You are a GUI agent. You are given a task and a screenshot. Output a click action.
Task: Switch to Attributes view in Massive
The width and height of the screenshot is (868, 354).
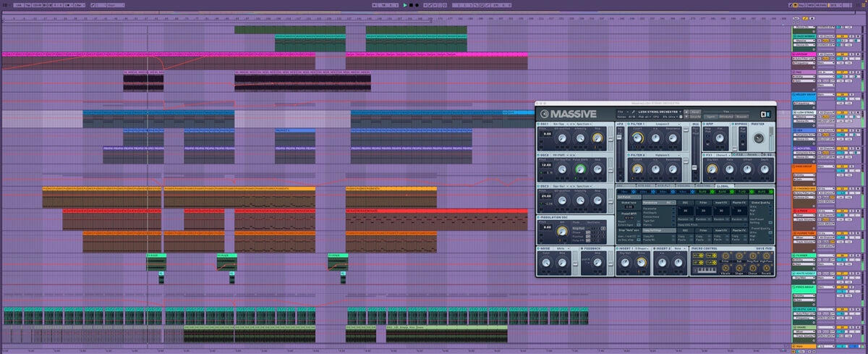(x=726, y=117)
